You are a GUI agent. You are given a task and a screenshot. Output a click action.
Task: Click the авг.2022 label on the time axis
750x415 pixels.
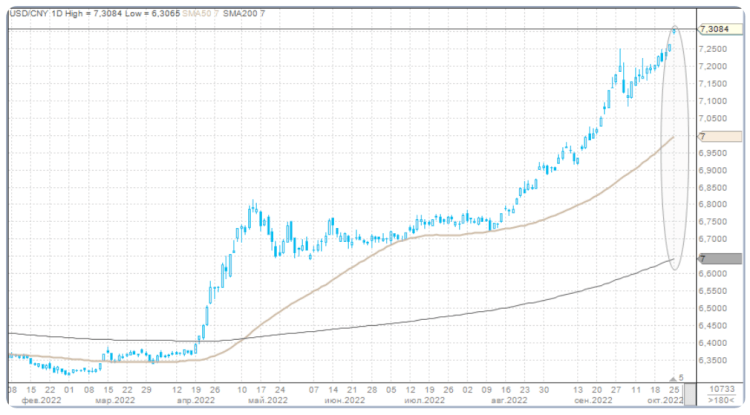click(x=510, y=400)
